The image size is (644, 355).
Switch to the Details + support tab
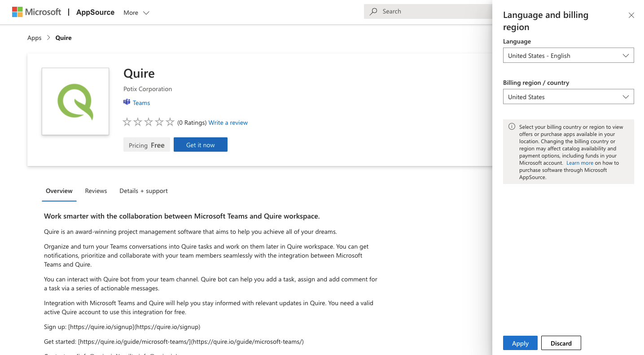[x=144, y=191]
